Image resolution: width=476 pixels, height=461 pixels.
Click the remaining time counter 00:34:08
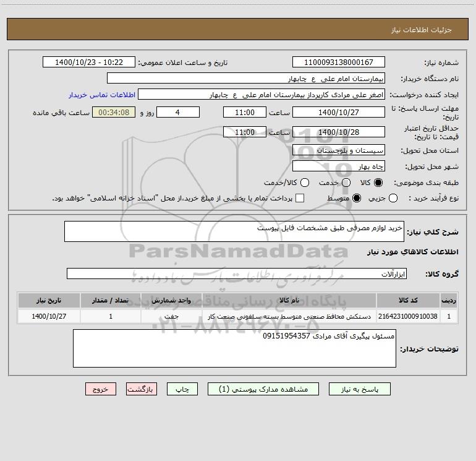tap(114, 112)
